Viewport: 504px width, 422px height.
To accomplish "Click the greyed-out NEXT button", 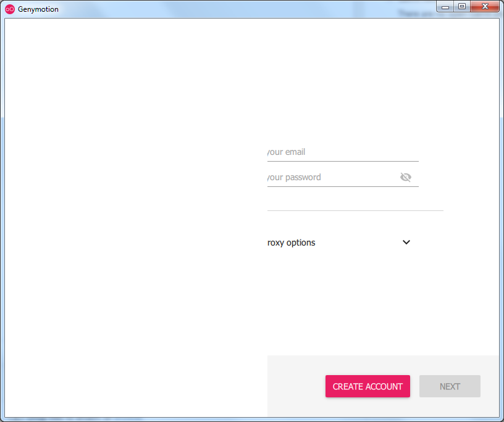I will coord(450,386).
